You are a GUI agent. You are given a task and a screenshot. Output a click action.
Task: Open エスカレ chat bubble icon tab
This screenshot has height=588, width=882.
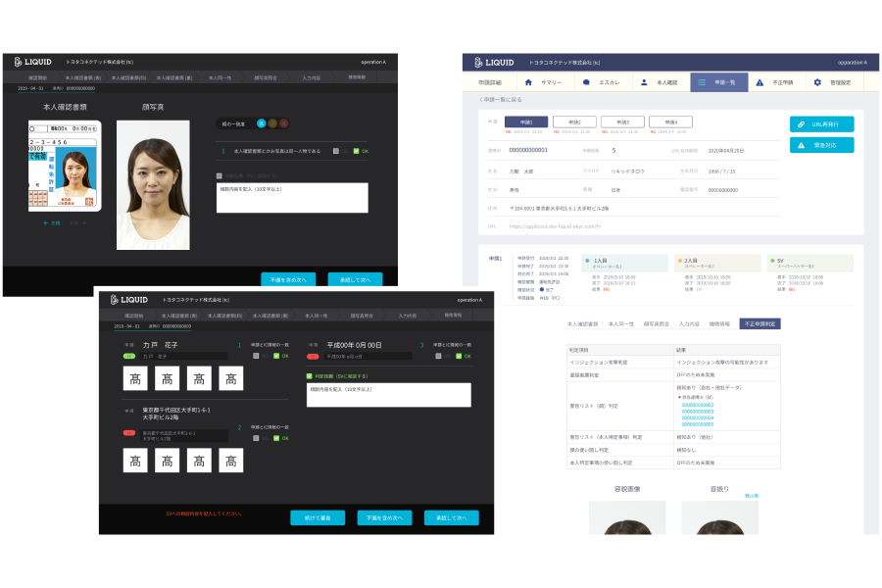[x=586, y=82]
